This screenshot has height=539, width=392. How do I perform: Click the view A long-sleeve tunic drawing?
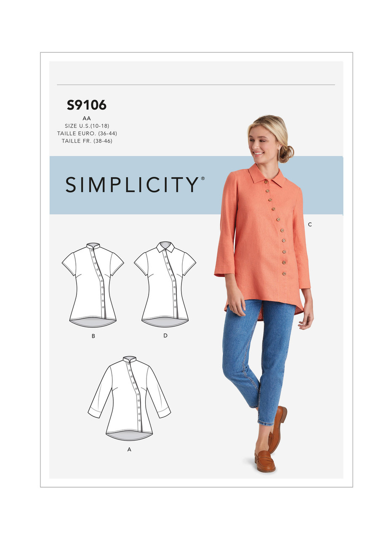tap(129, 398)
